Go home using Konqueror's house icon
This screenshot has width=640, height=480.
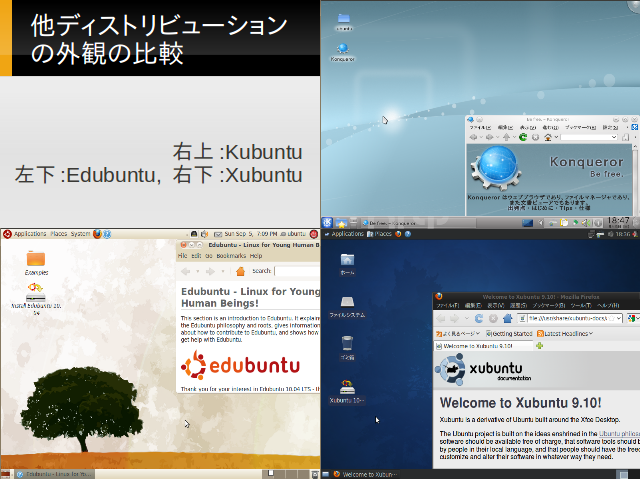click(548, 138)
